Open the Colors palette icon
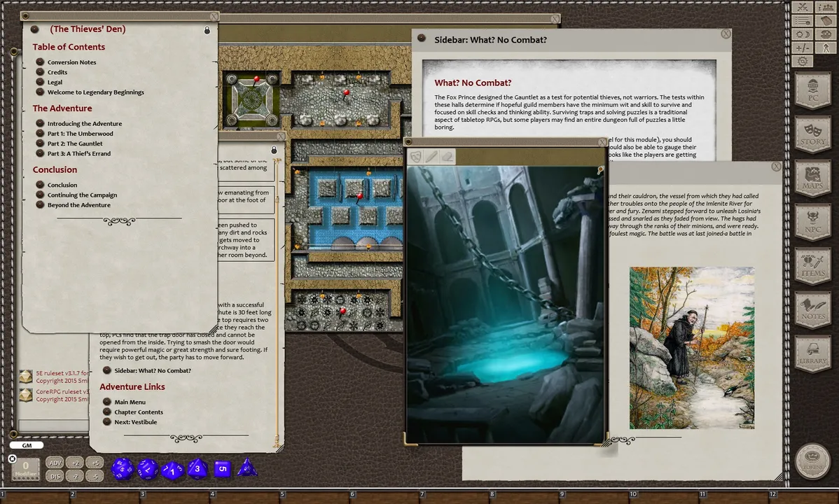The height and width of the screenshot is (504, 839). point(826,34)
